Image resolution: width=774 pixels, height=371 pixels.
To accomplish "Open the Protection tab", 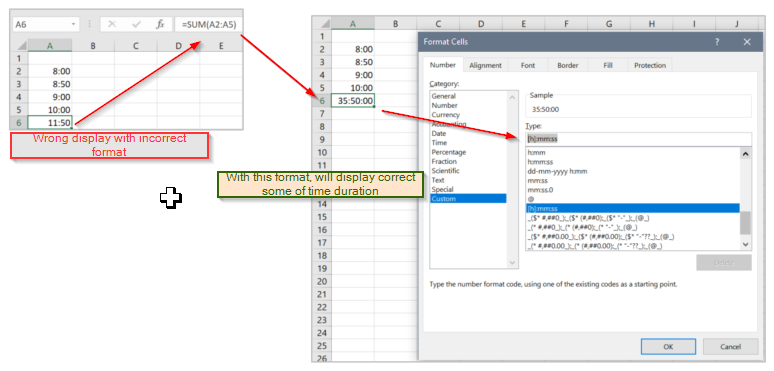I will pos(650,65).
